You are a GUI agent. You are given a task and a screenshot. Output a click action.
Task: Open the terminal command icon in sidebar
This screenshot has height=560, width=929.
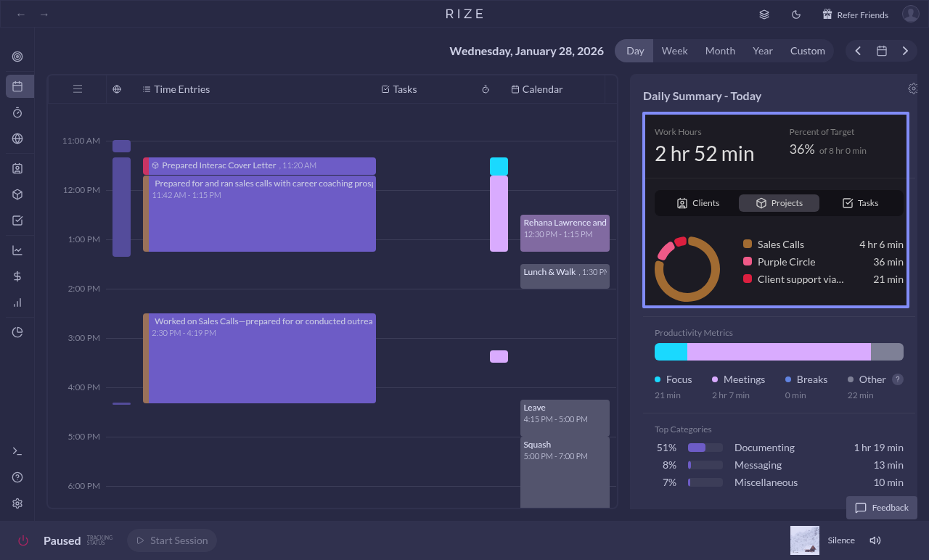click(x=17, y=451)
